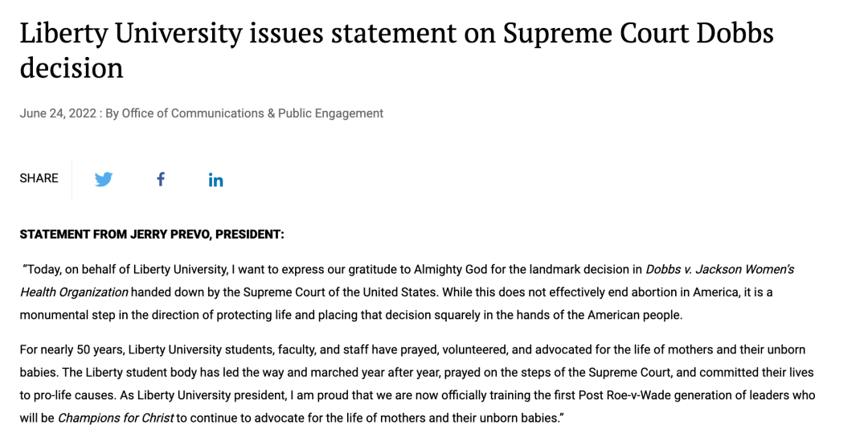Click the words Almighty God in the statement
Image resolution: width=868 pixels, height=441 pixels.
449,269
